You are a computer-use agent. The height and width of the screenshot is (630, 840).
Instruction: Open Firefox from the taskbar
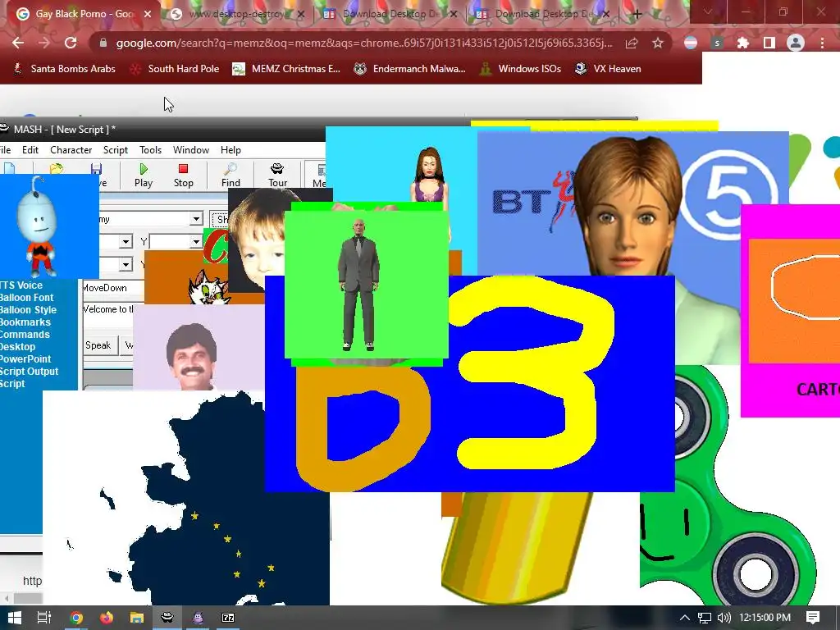click(x=107, y=618)
